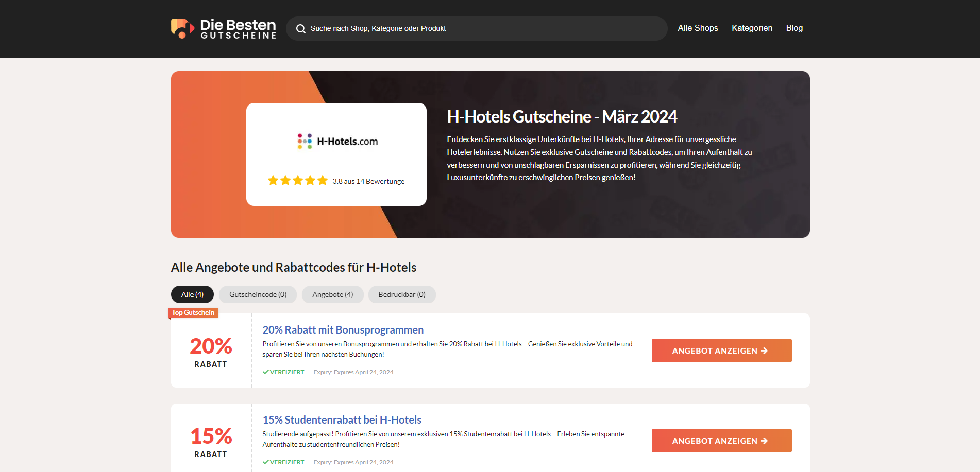Click the fifth rating star
This screenshot has height=472, width=980.
pos(323,180)
